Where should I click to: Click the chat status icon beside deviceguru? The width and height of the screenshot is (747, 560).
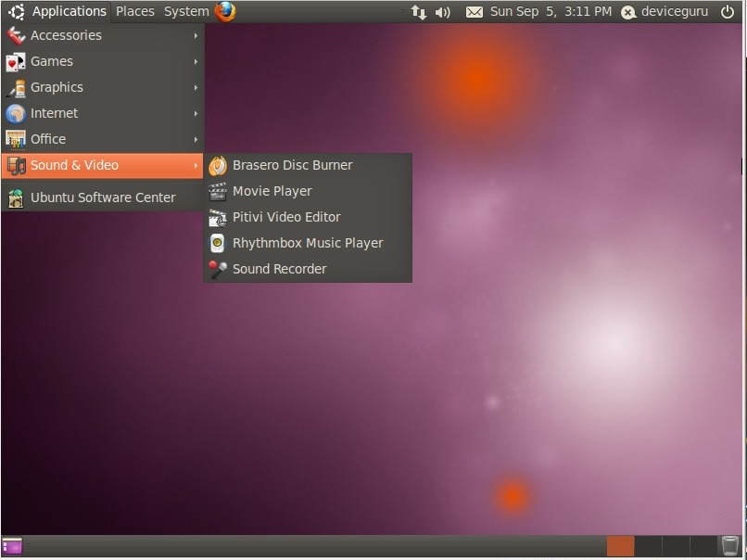[x=628, y=12]
